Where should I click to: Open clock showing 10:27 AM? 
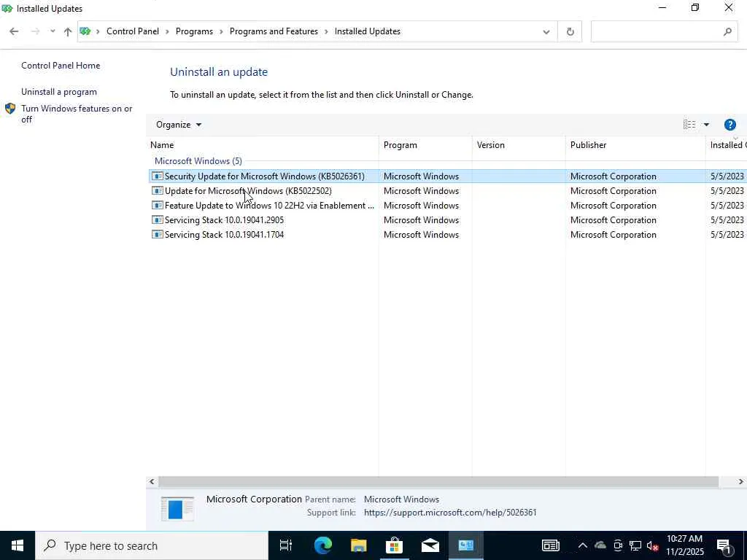click(x=684, y=545)
